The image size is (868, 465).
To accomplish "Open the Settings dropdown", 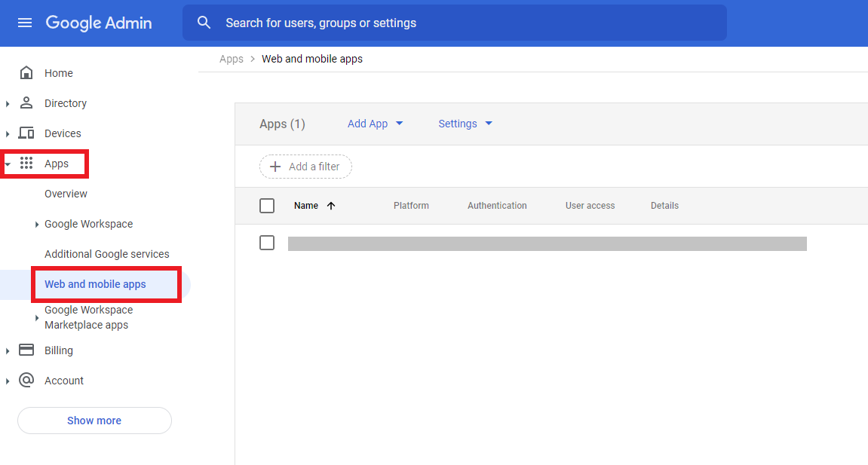I will coord(465,123).
